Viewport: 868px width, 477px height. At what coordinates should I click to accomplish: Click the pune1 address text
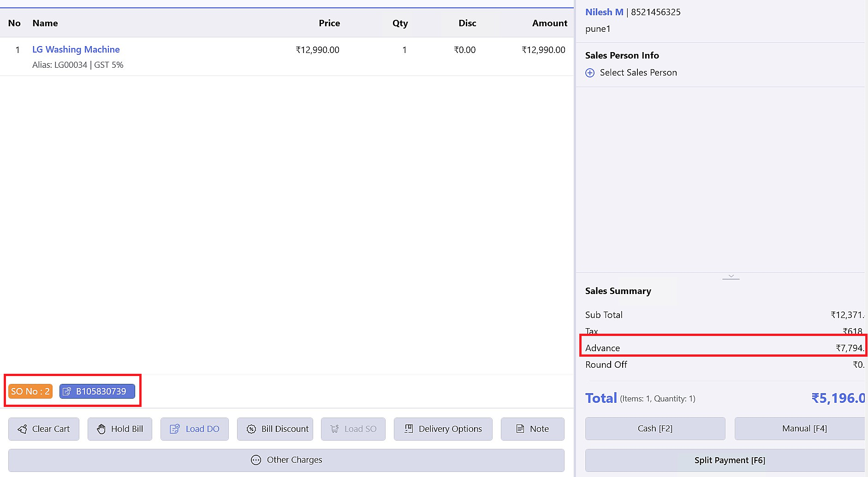coord(598,29)
